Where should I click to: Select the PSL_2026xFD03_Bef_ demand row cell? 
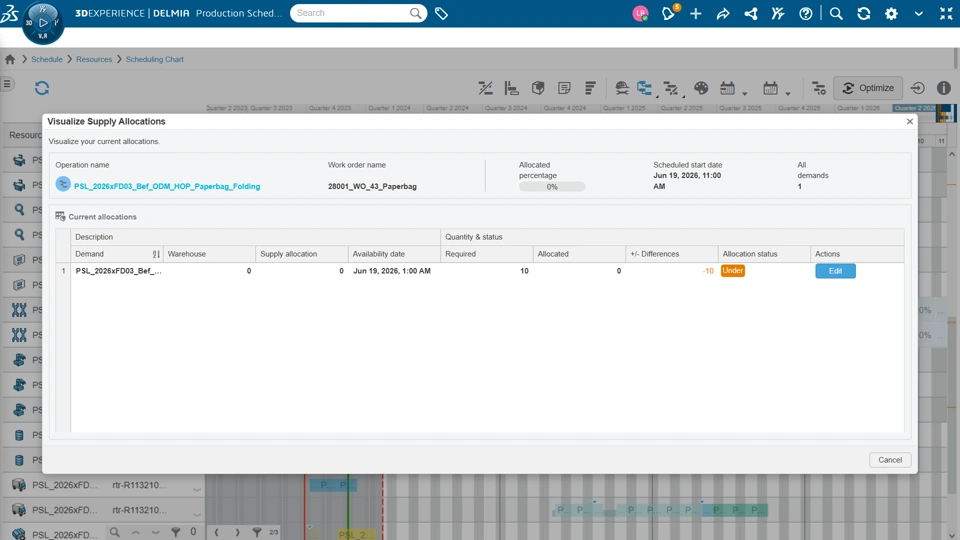[x=118, y=271]
